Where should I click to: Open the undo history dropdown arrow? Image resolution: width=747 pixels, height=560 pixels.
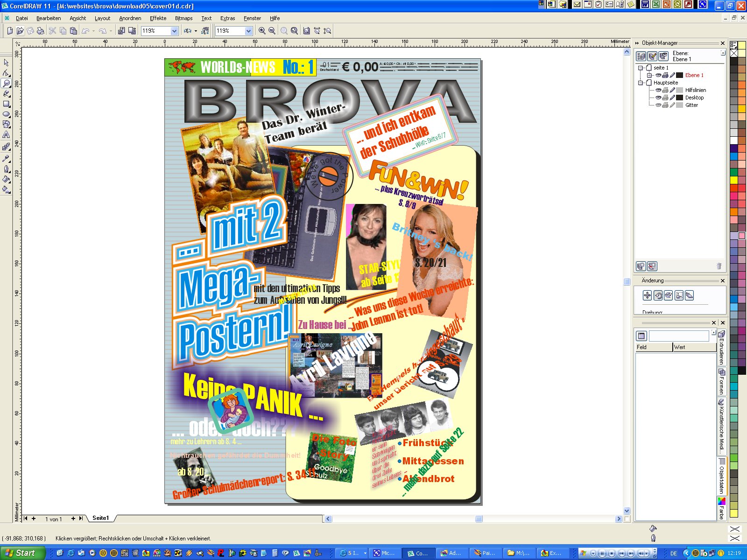point(93,31)
